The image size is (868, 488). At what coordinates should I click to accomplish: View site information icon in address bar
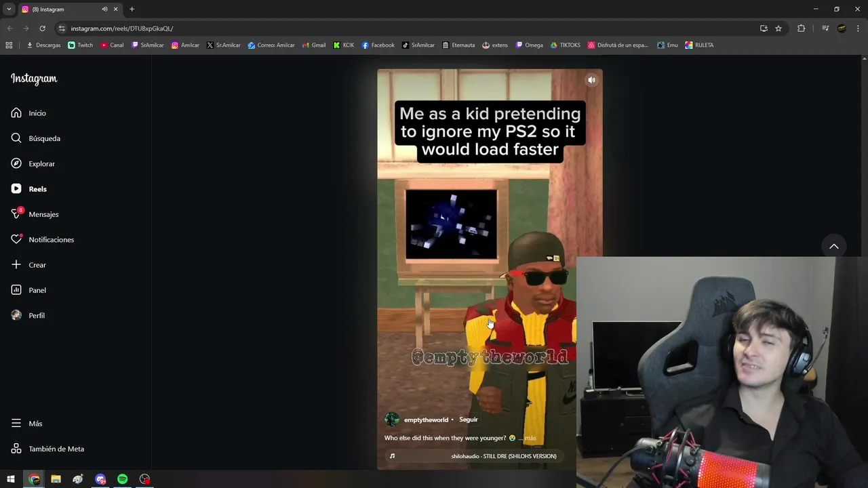(62, 28)
